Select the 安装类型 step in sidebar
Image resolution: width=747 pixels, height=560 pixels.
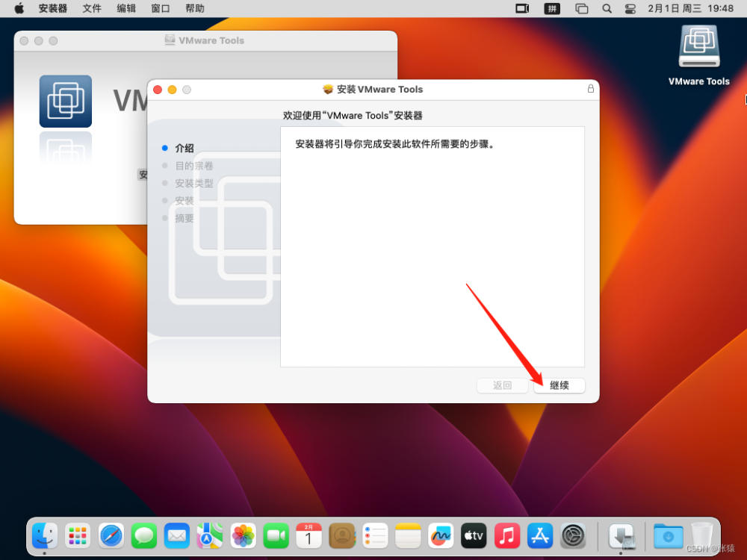pos(193,184)
